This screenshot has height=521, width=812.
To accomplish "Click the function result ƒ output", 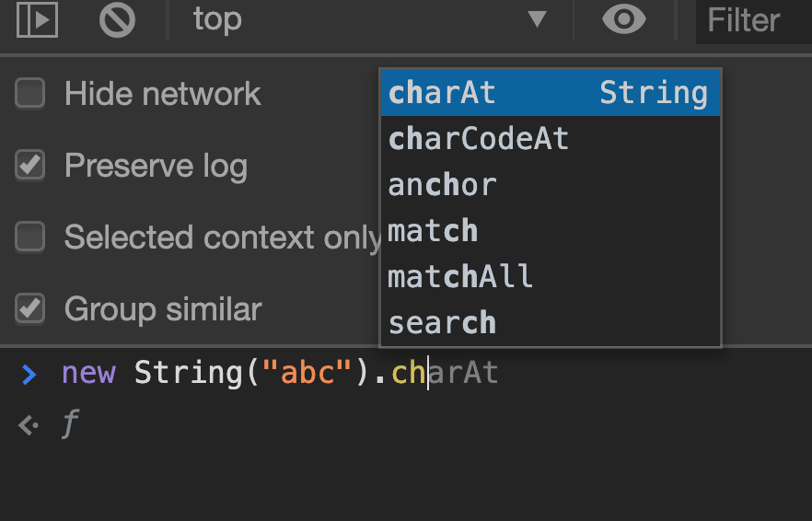I will (x=70, y=425).
